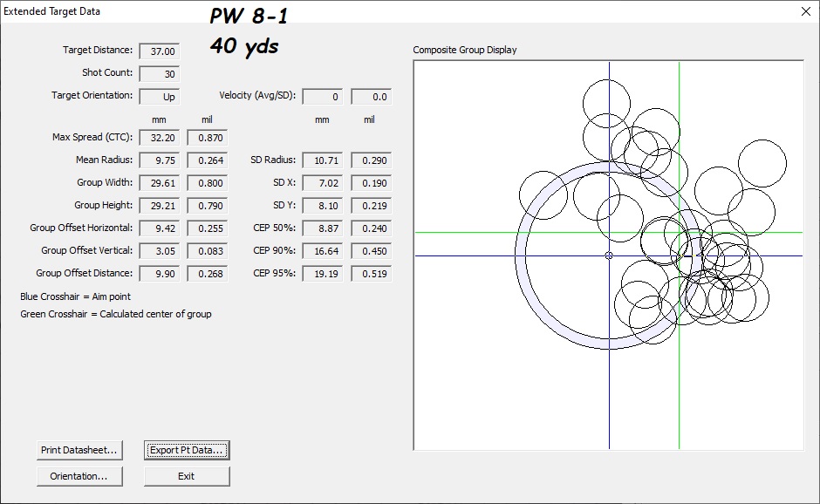Click the Velocity average field showing 0
Image resolution: width=820 pixels, height=504 pixels.
(x=323, y=97)
